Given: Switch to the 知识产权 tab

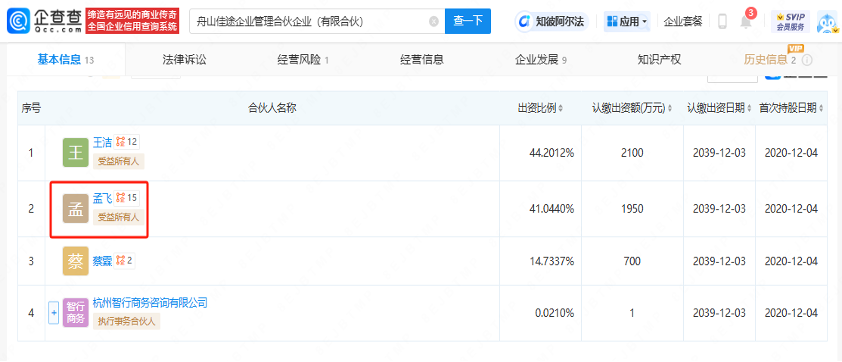Looking at the screenshot, I should (659, 60).
